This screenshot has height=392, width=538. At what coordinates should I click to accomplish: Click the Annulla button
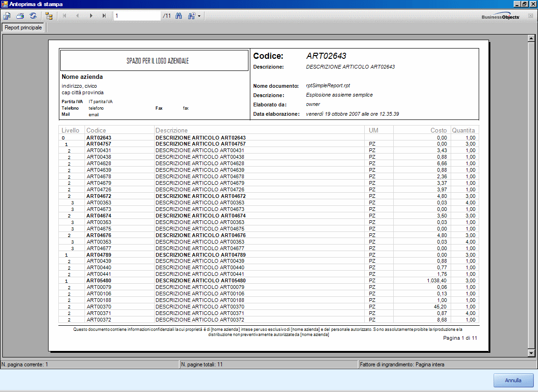[513, 380]
